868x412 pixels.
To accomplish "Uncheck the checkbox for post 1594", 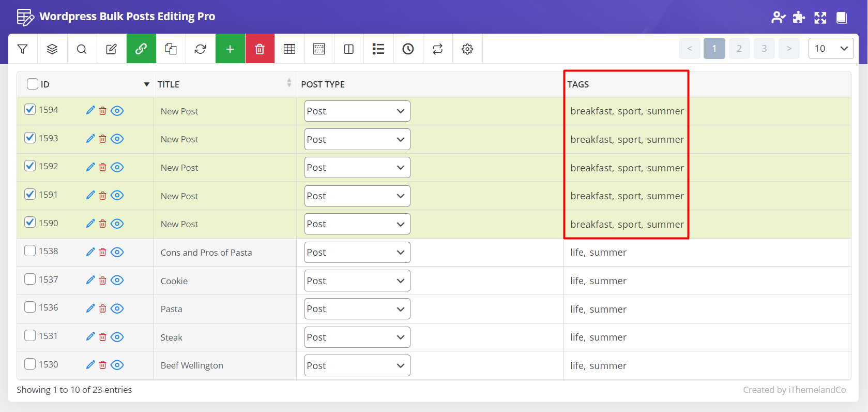I will pyautogui.click(x=30, y=109).
